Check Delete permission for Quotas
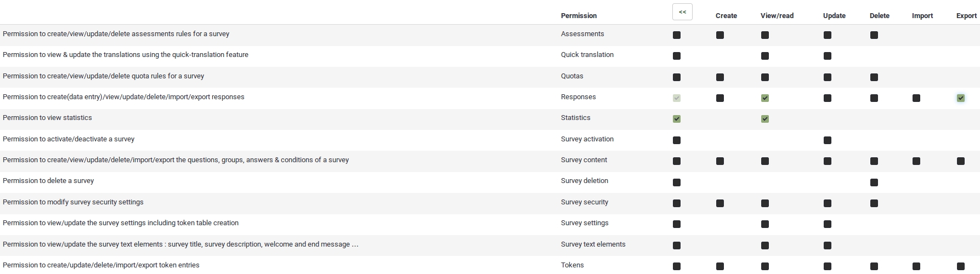 tap(874, 77)
